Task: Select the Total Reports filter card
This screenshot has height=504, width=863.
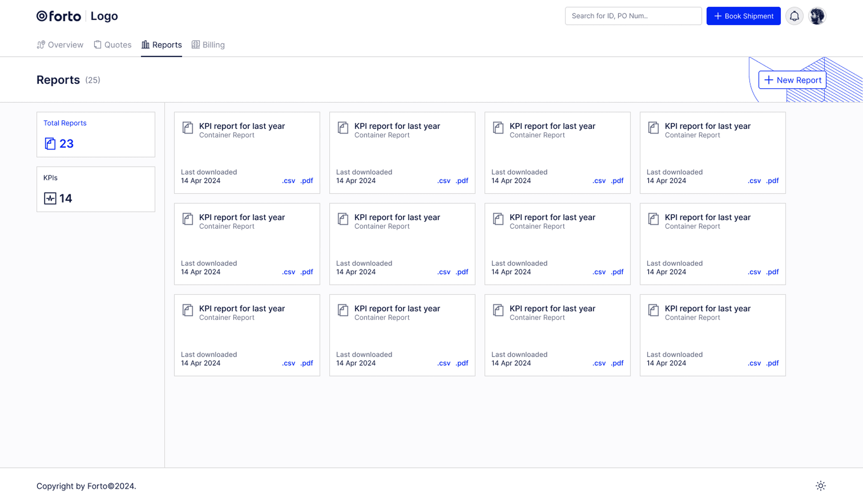Action: tap(96, 134)
